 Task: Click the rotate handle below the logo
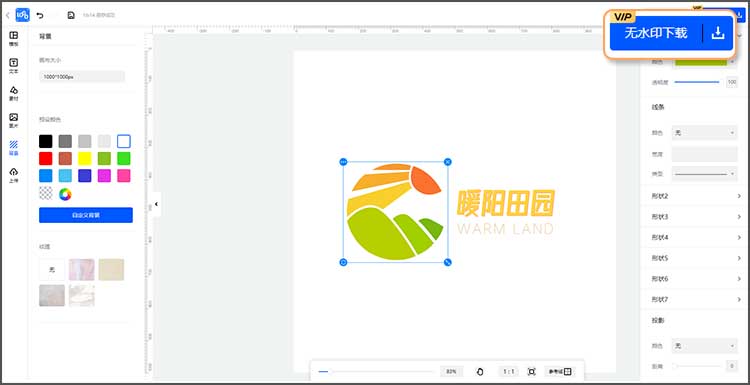click(x=343, y=262)
